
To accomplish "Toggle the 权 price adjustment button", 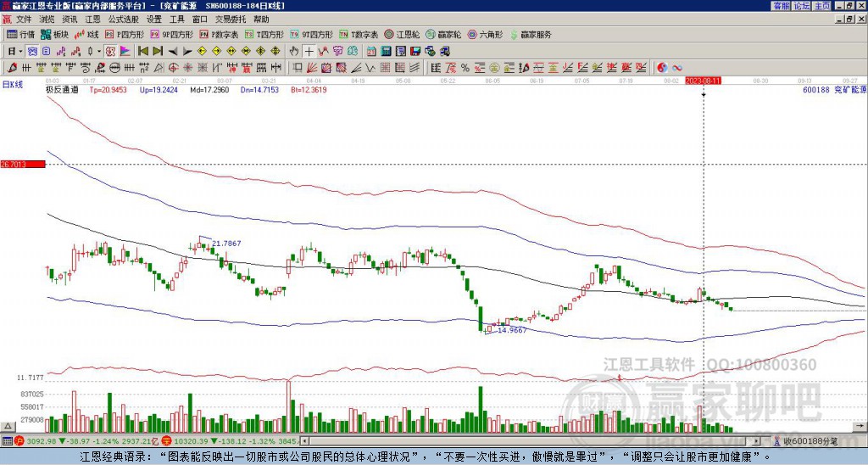I will click(111, 52).
